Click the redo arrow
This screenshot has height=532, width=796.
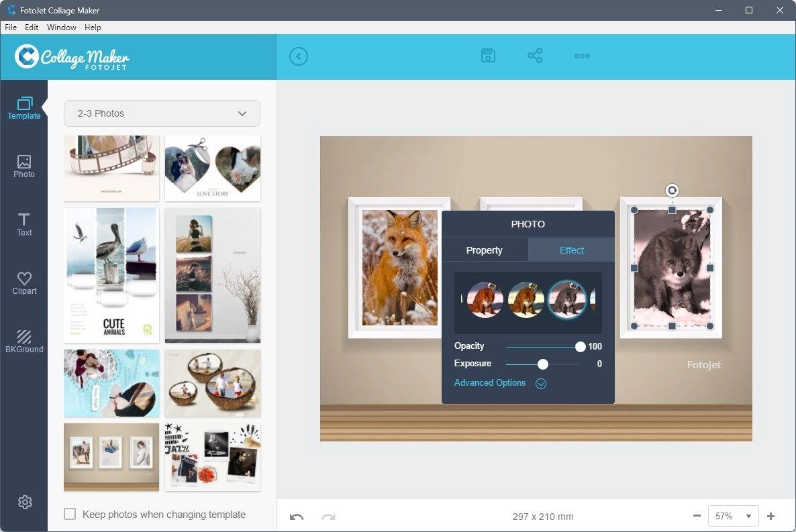point(328,517)
